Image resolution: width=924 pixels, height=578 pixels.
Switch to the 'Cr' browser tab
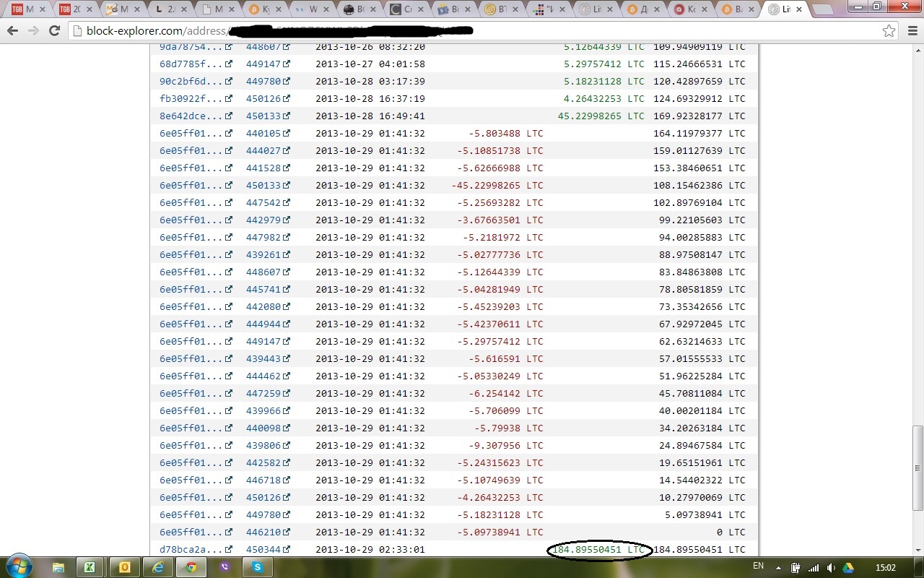(406, 9)
